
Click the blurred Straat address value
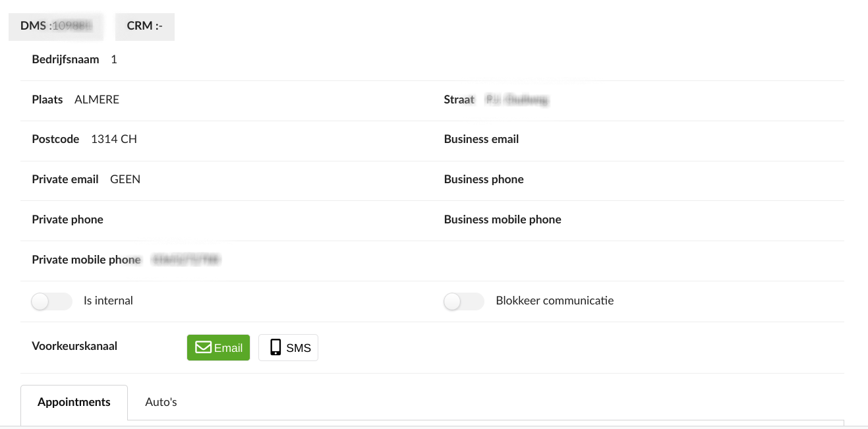click(517, 100)
